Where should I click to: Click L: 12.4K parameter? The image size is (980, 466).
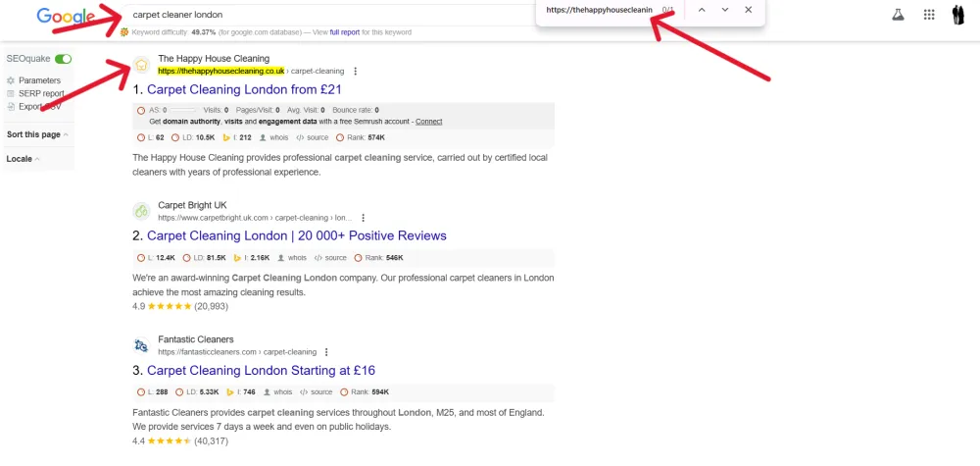tap(156, 258)
